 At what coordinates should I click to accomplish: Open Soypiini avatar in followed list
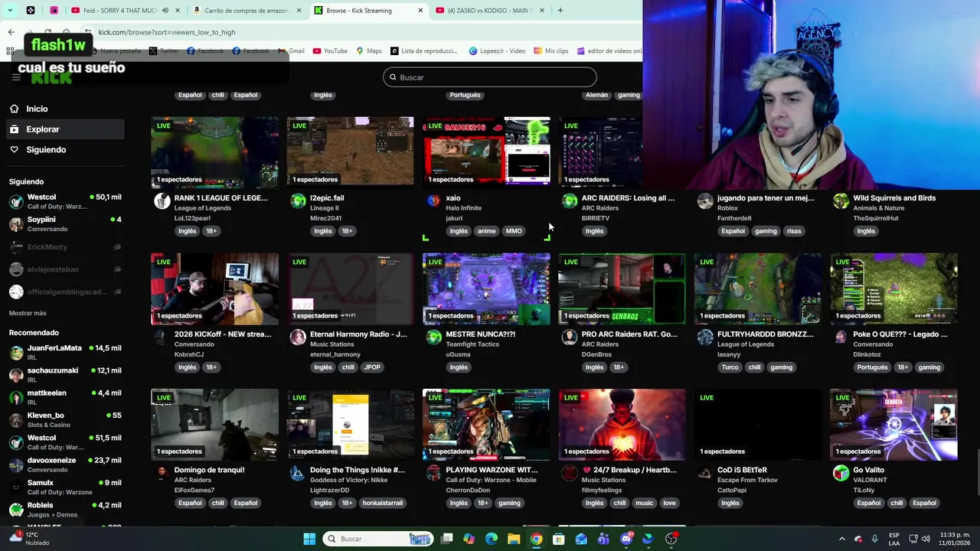[16, 224]
